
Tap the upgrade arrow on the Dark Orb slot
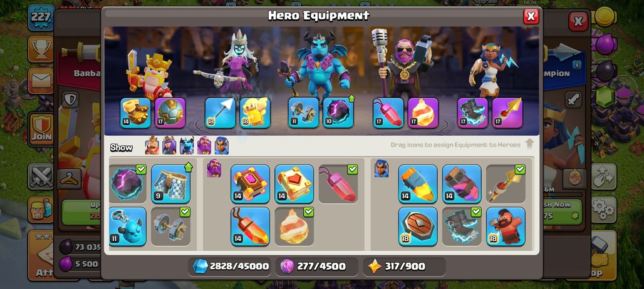(x=351, y=98)
